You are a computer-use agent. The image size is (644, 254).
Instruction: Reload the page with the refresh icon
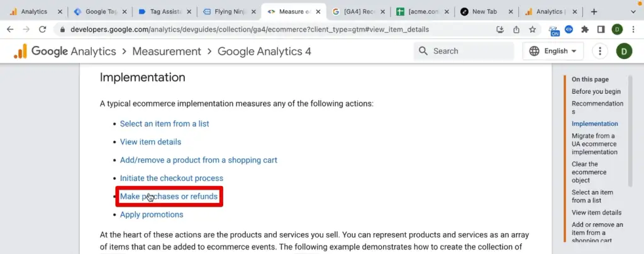point(42,30)
